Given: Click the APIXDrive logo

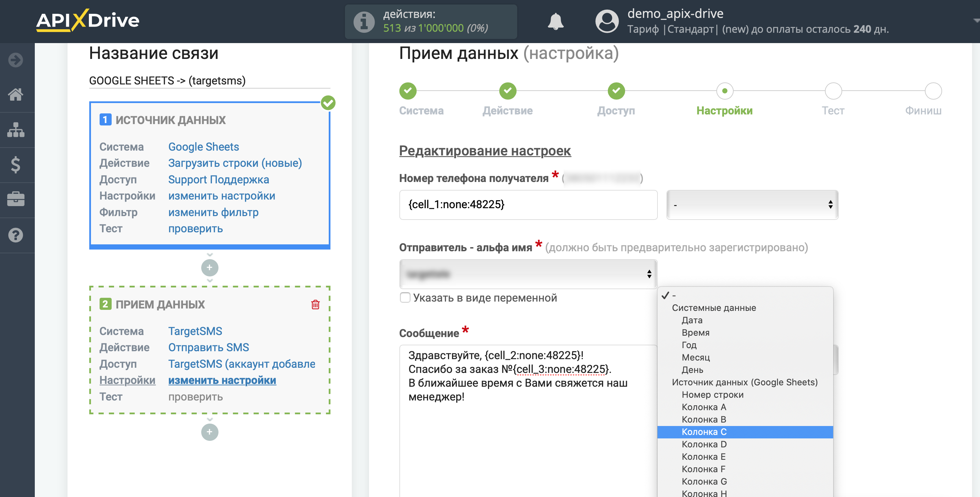Looking at the screenshot, I should pyautogui.click(x=88, y=20).
